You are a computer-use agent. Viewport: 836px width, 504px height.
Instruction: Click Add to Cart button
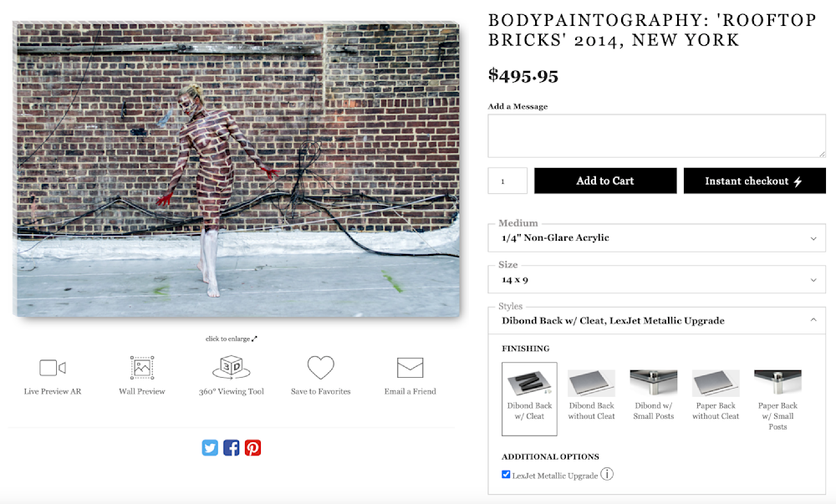(605, 181)
